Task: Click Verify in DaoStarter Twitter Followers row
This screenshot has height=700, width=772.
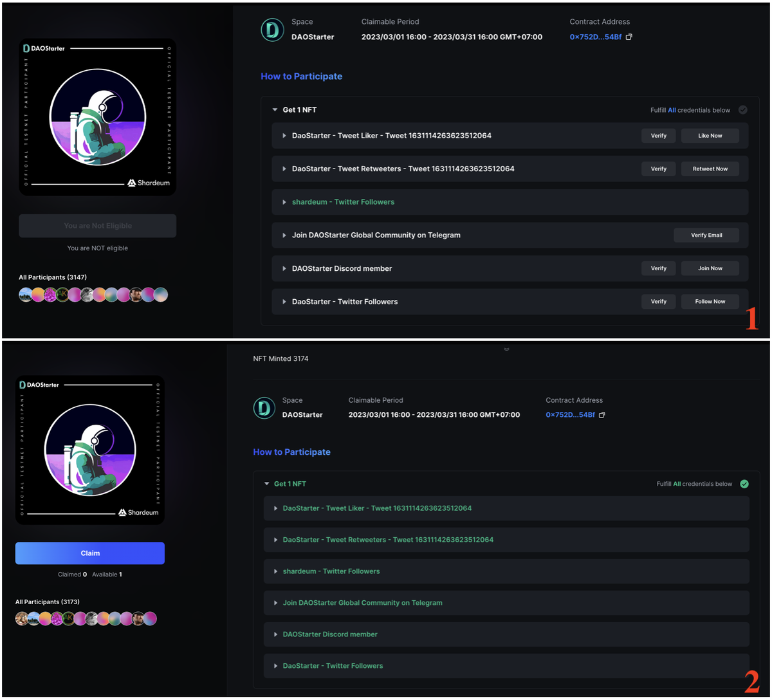Action: point(659,301)
